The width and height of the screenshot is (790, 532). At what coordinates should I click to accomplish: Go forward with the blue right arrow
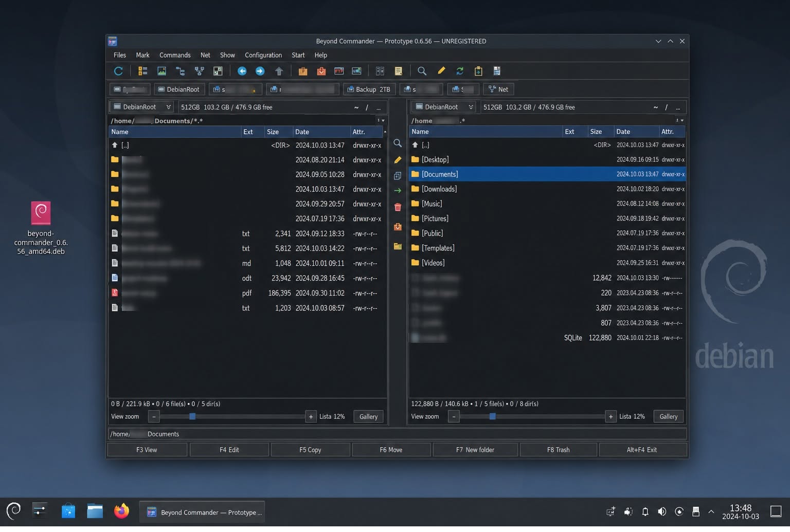[x=260, y=71]
